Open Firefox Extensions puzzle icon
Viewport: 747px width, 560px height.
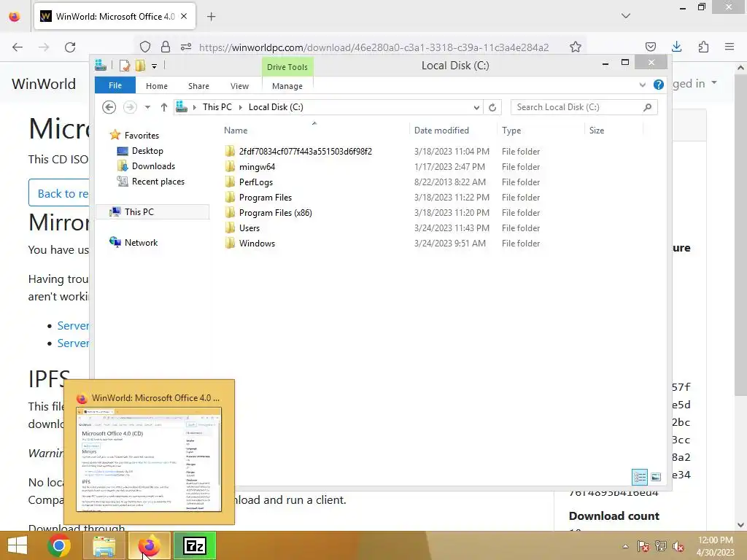click(703, 47)
